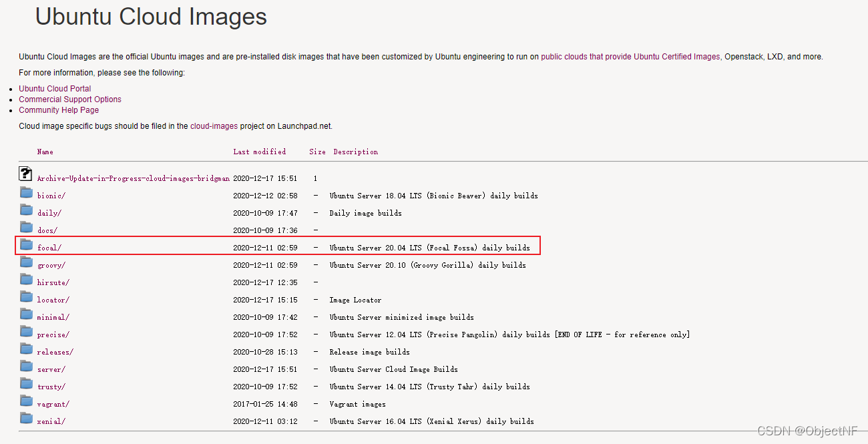Click the date 2020-12-17 15:15
Viewport: 868px width, 444px height.
(265, 300)
